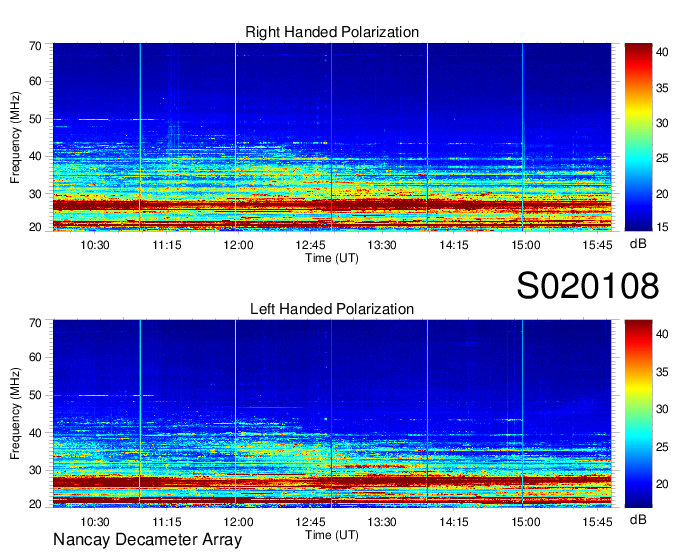Click the 70 frequency label on the top plot

click(35, 46)
